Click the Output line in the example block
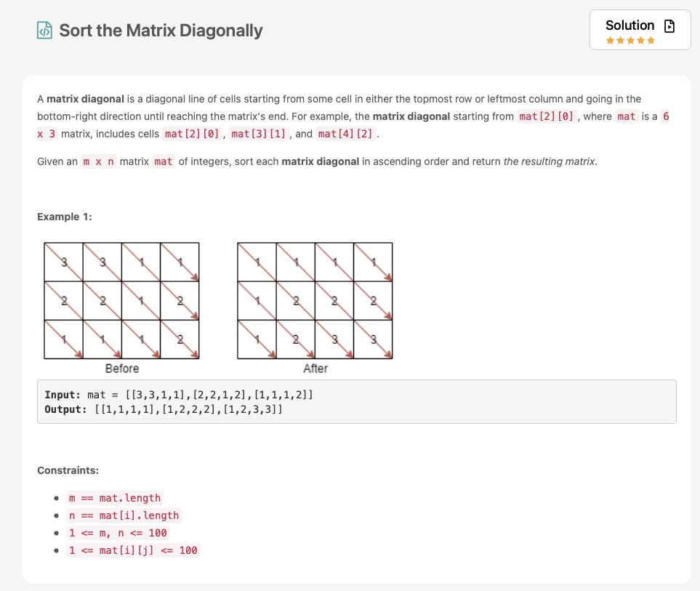Viewport: 700px width, 591px height. click(x=164, y=409)
